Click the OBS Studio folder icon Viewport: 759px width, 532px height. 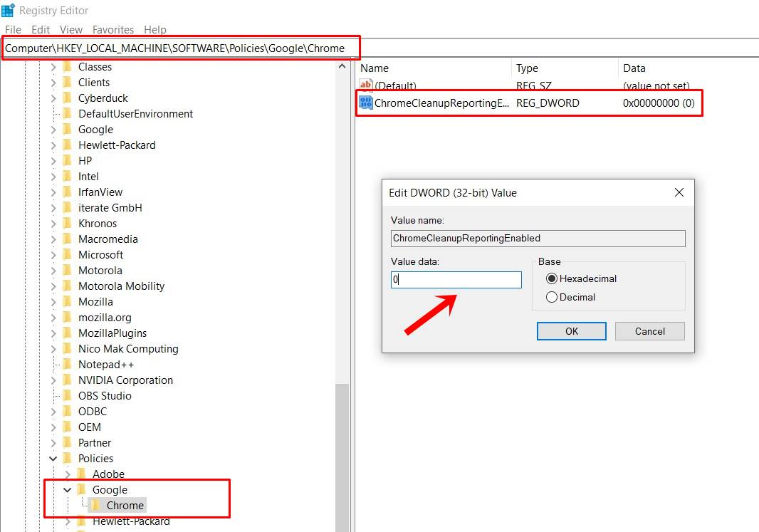tap(67, 396)
